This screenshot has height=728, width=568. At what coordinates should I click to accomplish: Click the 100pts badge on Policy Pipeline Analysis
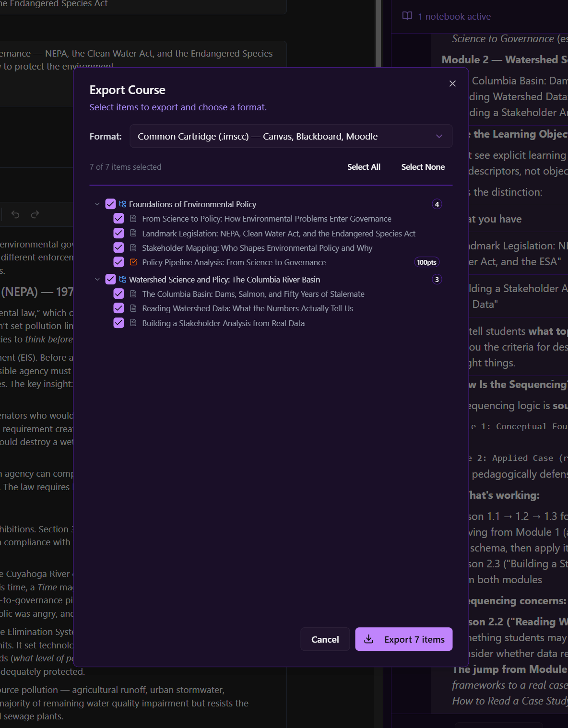pyautogui.click(x=426, y=262)
